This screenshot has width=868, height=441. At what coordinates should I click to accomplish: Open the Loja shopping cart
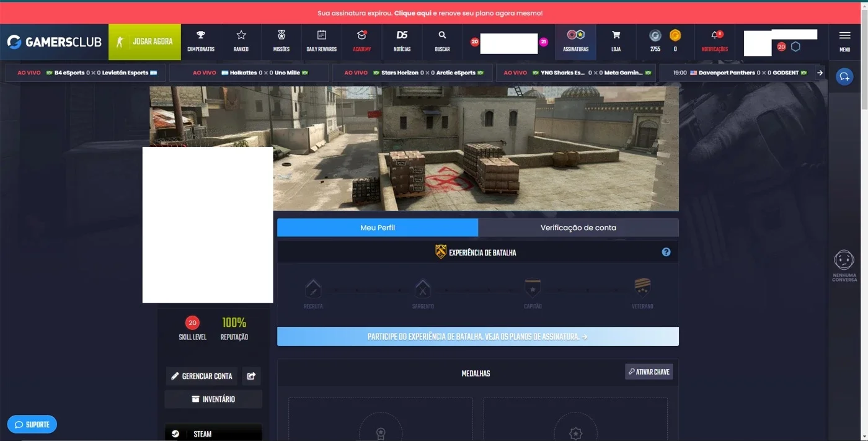616,42
